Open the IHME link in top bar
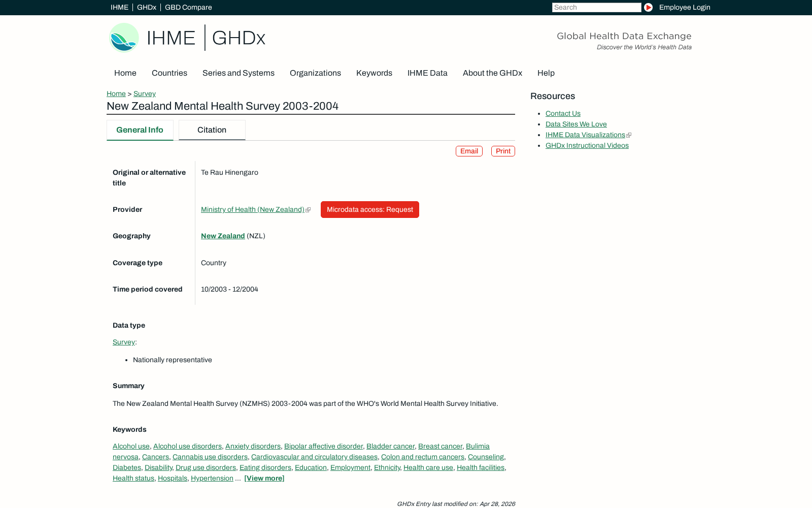This screenshot has height=508, width=812. pos(119,7)
